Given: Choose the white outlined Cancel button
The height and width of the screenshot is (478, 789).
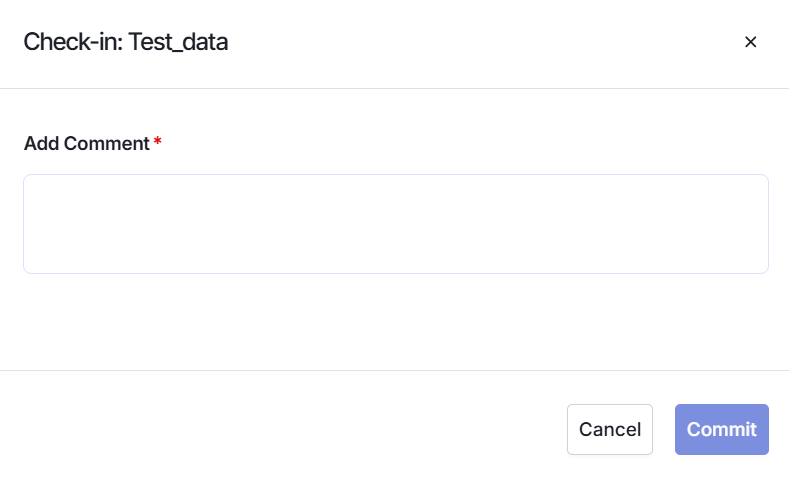Looking at the screenshot, I should click(x=610, y=429).
